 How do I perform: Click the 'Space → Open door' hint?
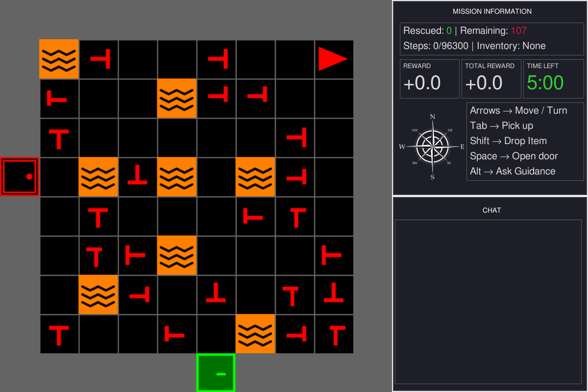(514, 156)
